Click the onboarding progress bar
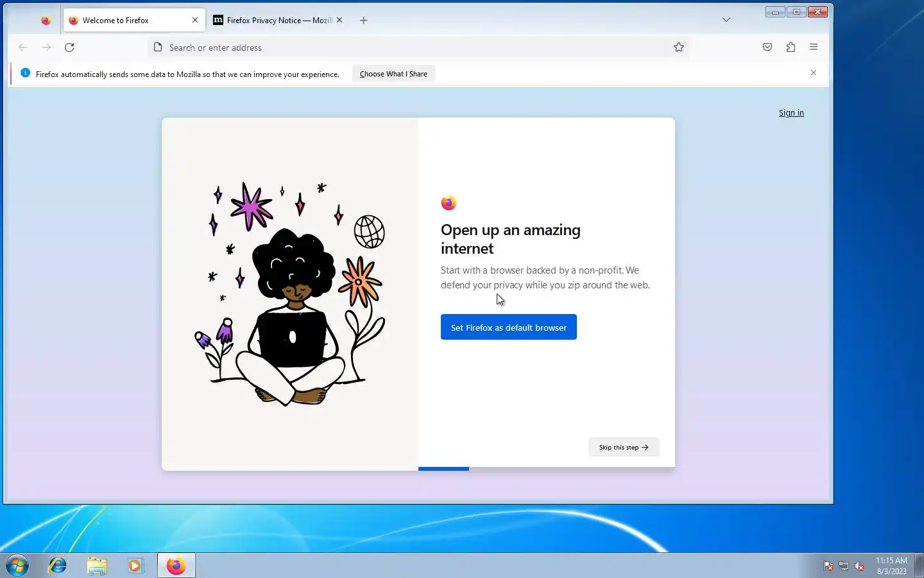Screen dimensions: 924x578 [x=546, y=469]
